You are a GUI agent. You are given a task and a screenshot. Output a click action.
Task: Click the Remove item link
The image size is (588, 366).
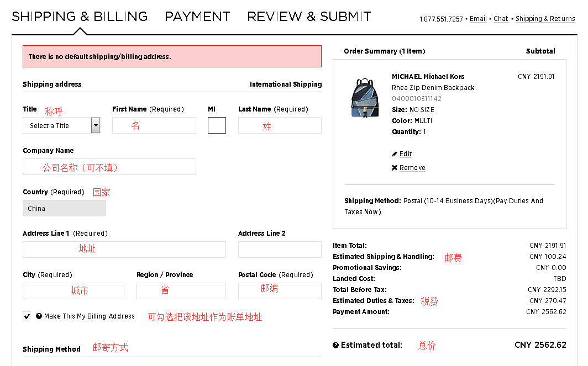click(x=412, y=168)
